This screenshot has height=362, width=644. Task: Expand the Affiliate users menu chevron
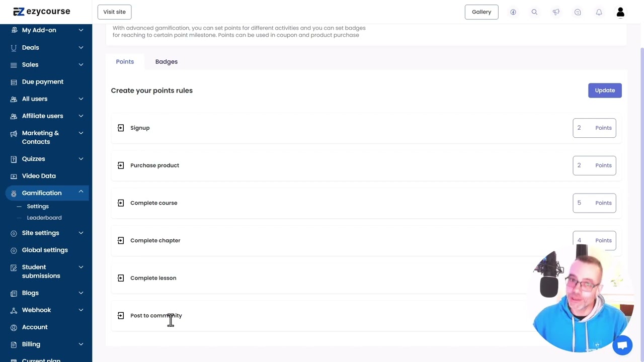tap(80, 116)
